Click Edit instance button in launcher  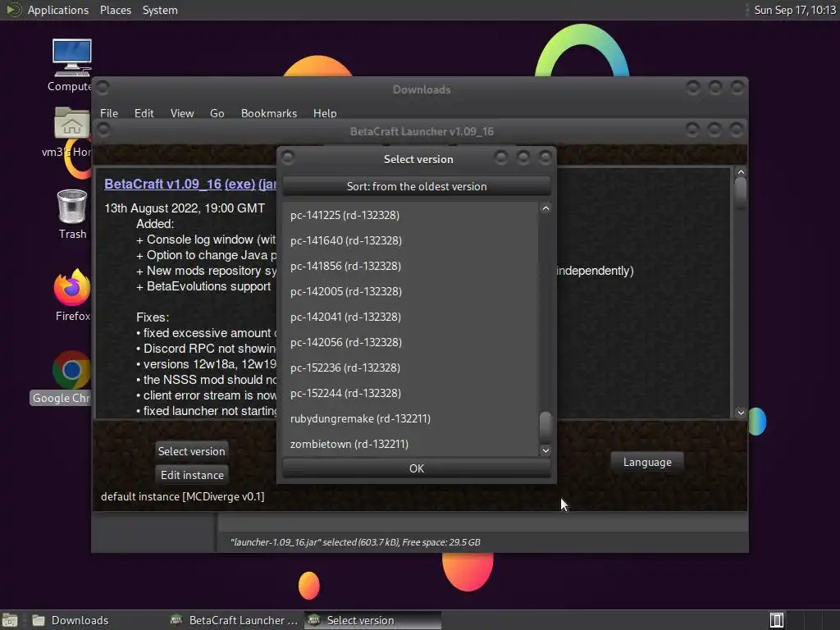coord(192,475)
